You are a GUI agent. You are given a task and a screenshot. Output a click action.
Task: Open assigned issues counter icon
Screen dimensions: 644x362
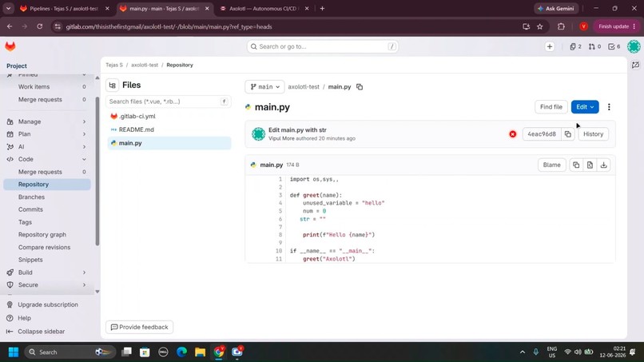click(x=575, y=46)
